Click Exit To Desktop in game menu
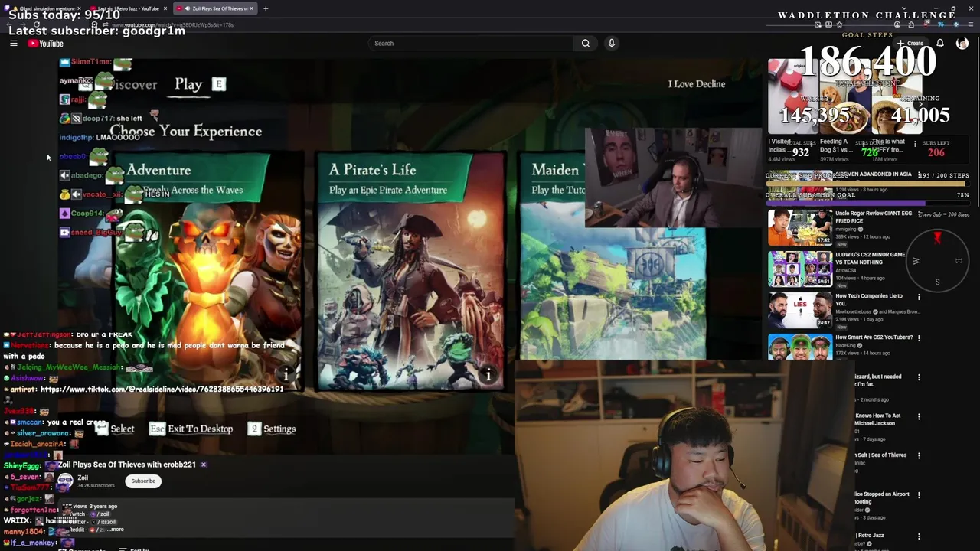Image resolution: width=980 pixels, height=551 pixels. tap(191, 429)
